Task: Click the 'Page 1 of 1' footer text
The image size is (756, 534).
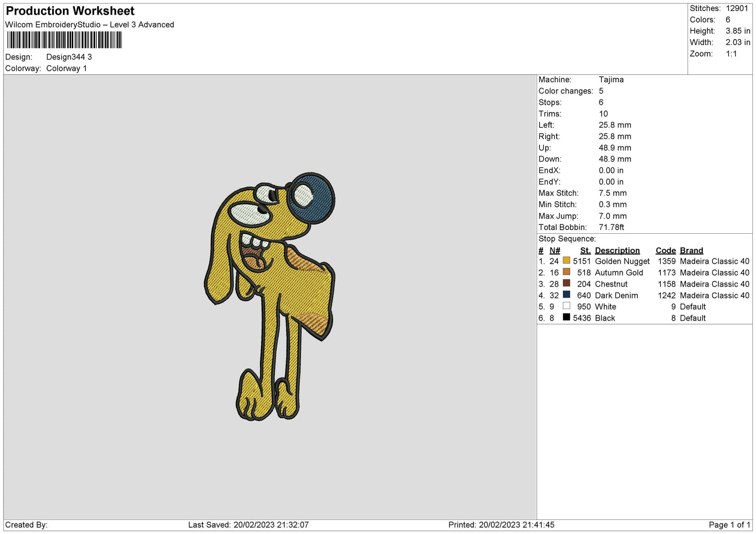Action: (729, 525)
